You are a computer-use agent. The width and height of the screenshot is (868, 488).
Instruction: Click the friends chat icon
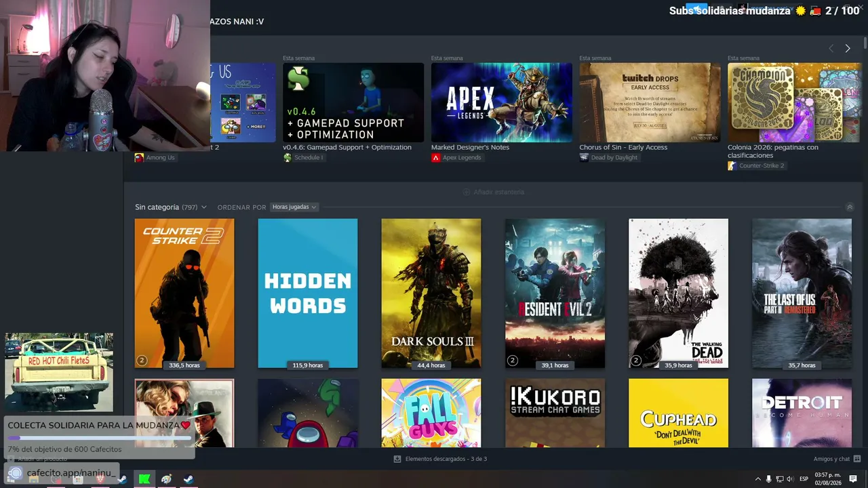[858, 459]
